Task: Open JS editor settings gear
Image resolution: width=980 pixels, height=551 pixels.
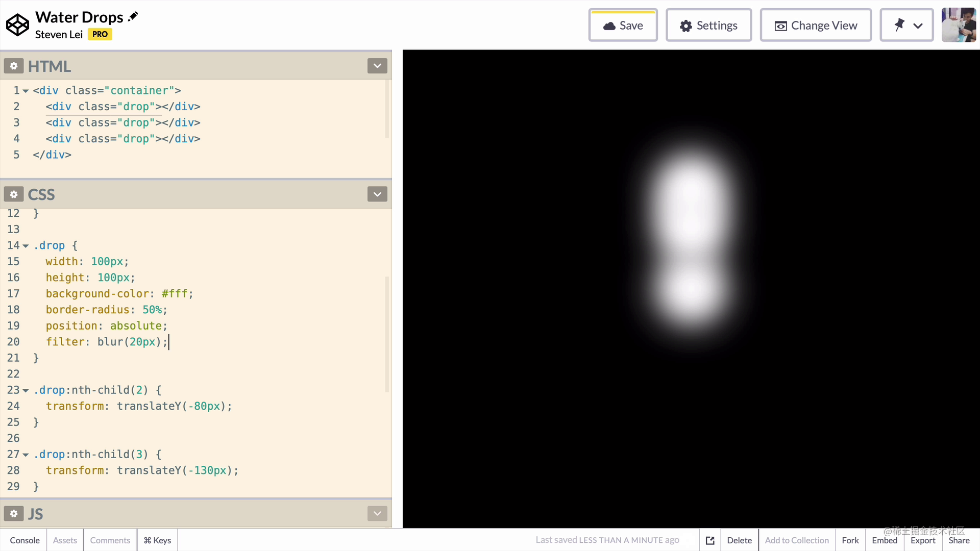Action: 14,513
